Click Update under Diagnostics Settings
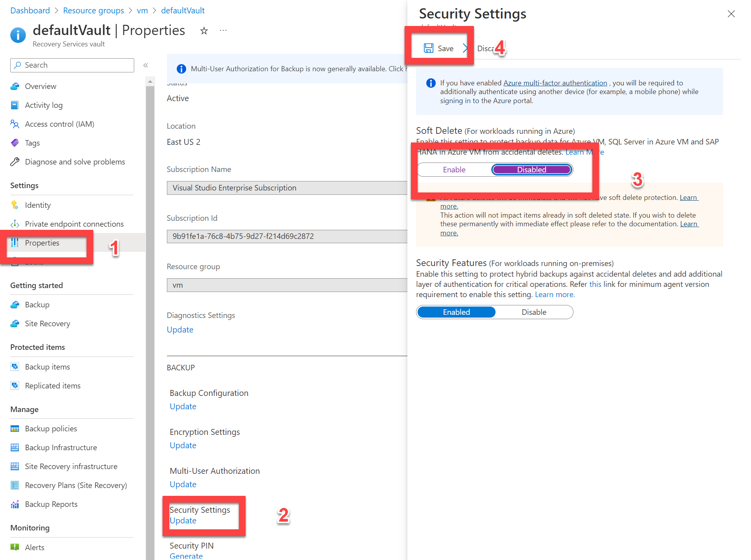This screenshot has height=560, width=751. tap(180, 330)
